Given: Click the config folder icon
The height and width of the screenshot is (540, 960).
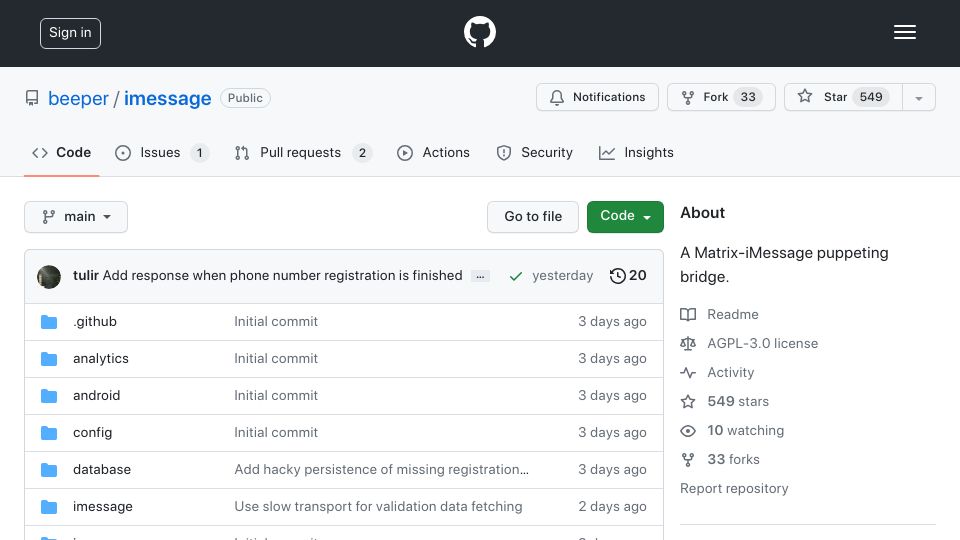Looking at the screenshot, I should 49,433.
